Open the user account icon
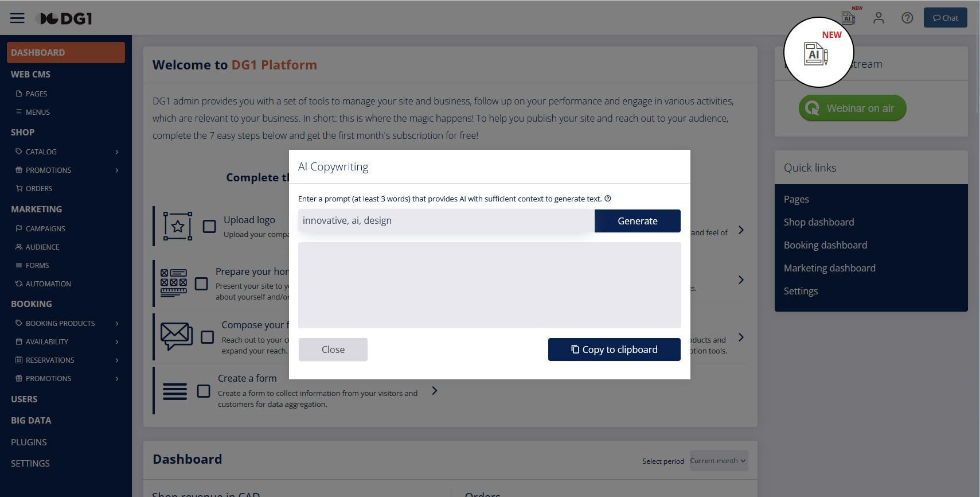This screenshot has height=497, width=980. click(879, 18)
